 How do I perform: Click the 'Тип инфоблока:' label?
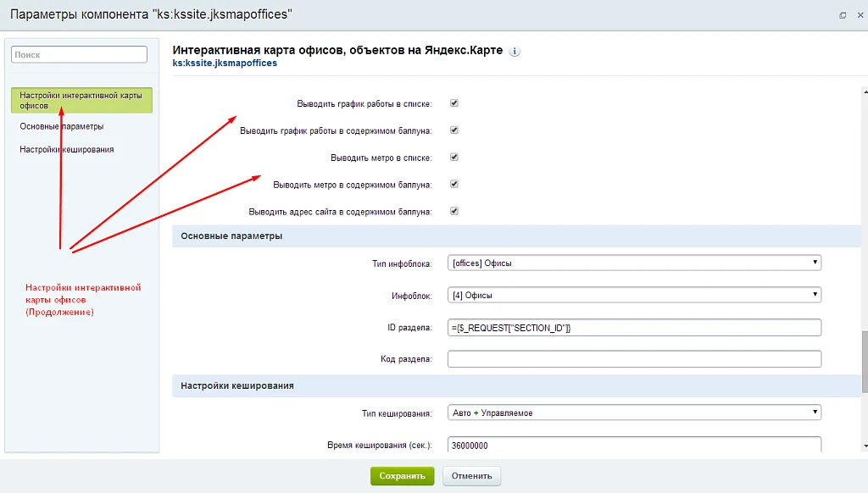click(x=402, y=264)
